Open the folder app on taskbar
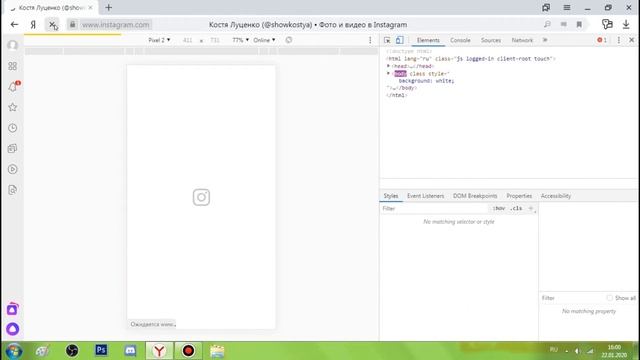640x360 pixels. pyautogui.click(x=217, y=351)
